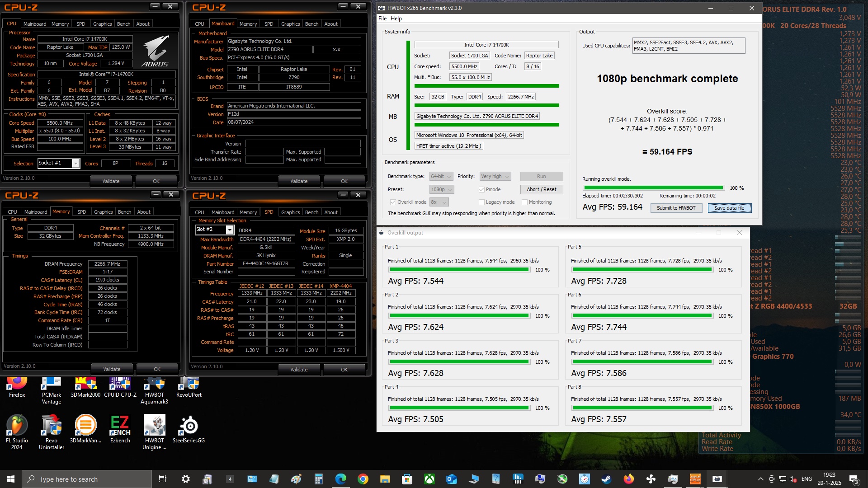
Task: Open Google Chrome from the taskbar
Action: pyautogui.click(x=363, y=479)
